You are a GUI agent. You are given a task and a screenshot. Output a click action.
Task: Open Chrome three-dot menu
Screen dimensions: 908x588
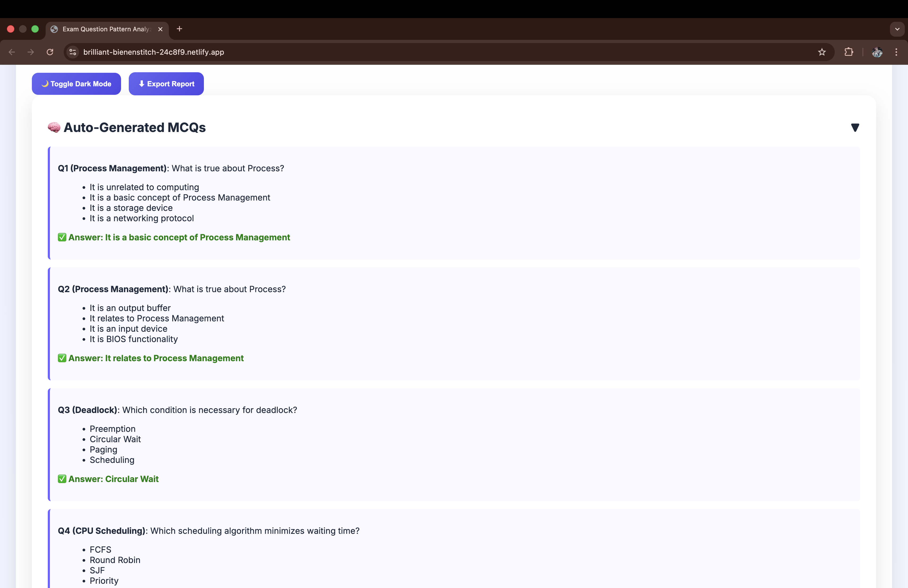pyautogui.click(x=896, y=52)
